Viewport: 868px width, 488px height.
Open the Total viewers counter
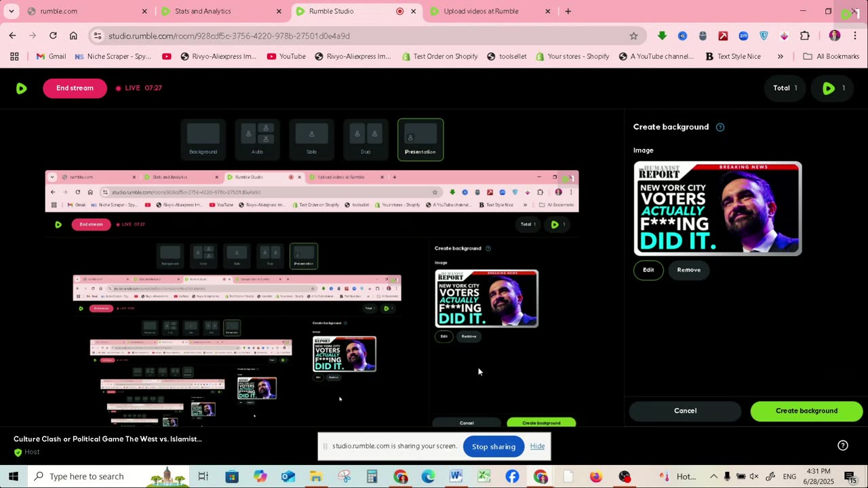[785, 88]
